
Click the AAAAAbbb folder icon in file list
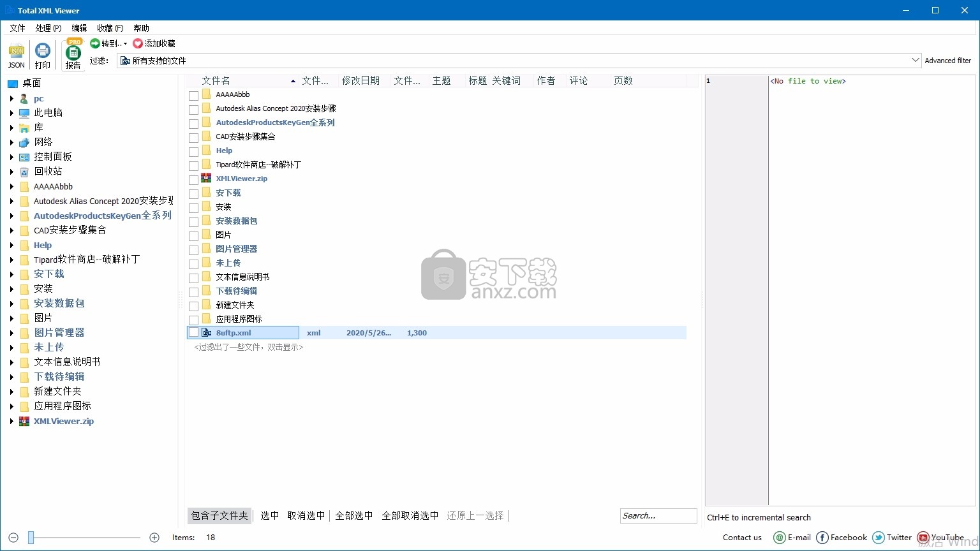coord(206,94)
